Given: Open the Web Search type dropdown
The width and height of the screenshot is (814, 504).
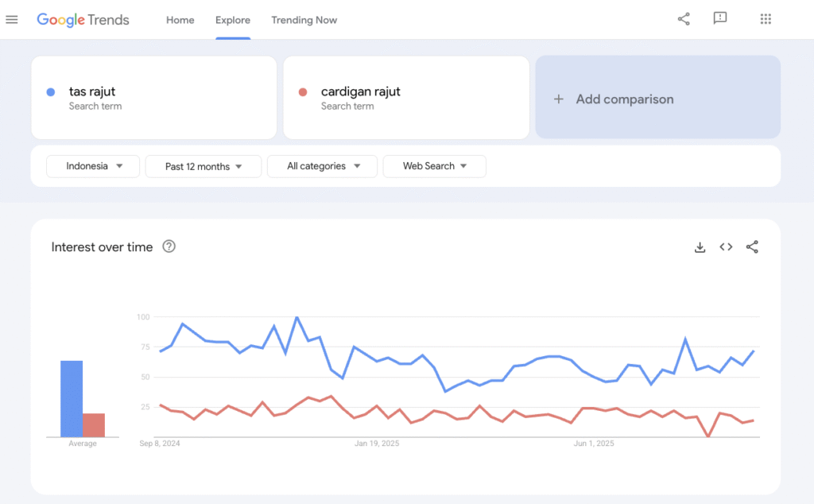Looking at the screenshot, I should [434, 166].
